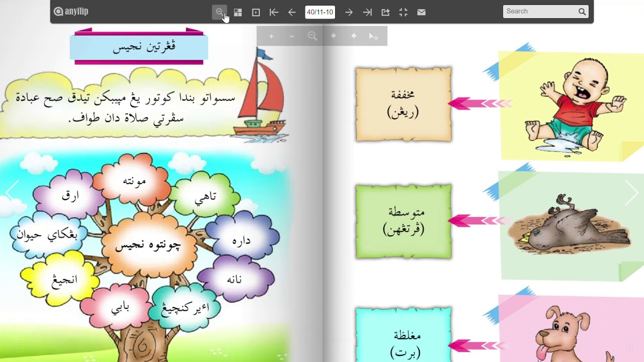Screen dimensions: 644x362
Task: Click the search magnifier button
Action: (x=582, y=12)
